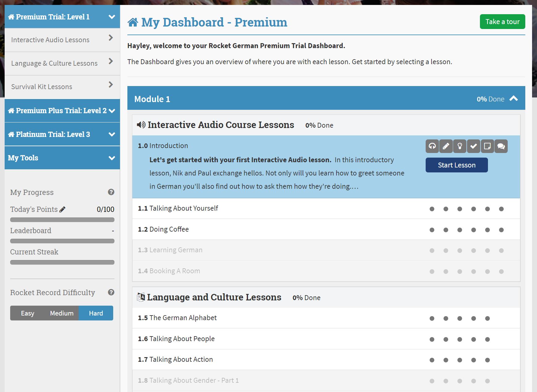Set Rocket Record difficulty to Easy
The image size is (537, 392).
(x=27, y=313)
